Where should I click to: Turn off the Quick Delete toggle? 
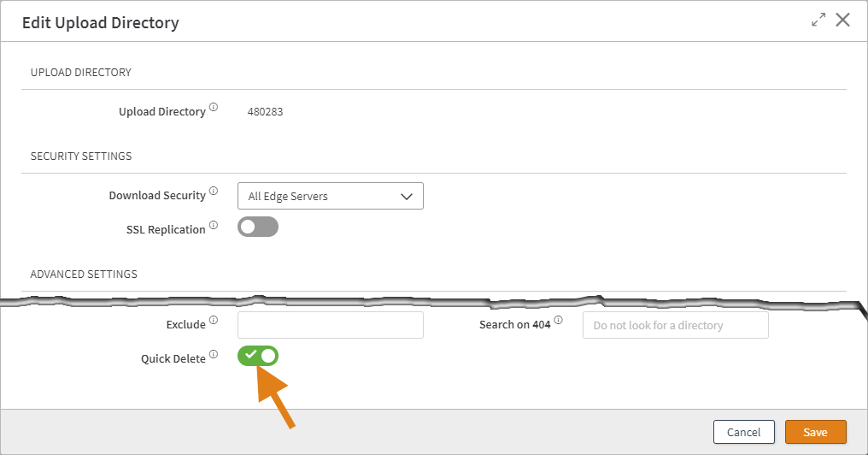(x=258, y=356)
